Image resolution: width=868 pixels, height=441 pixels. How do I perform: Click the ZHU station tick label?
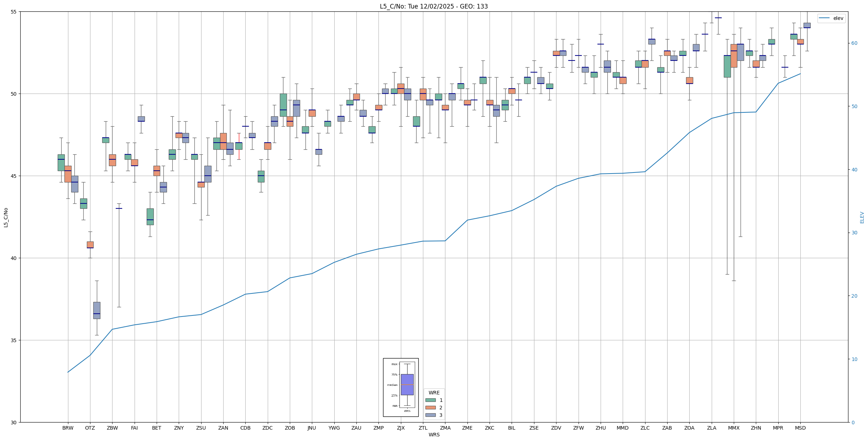(x=600, y=428)
